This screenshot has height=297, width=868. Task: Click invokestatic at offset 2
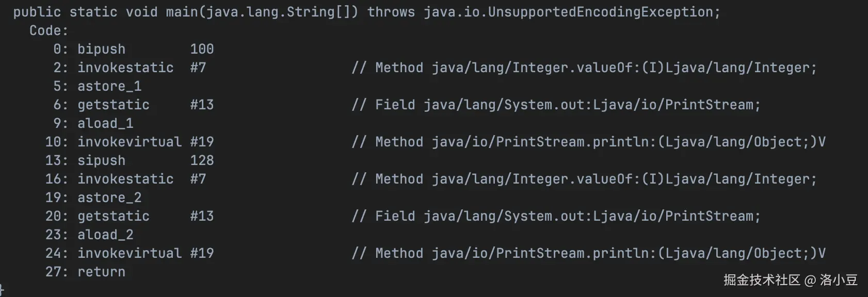125,68
